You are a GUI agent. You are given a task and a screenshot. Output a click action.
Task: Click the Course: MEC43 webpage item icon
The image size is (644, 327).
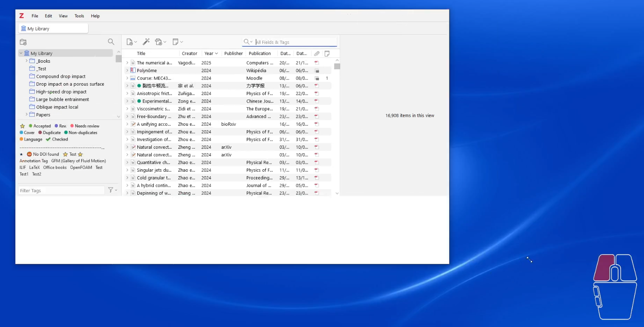[x=133, y=78]
